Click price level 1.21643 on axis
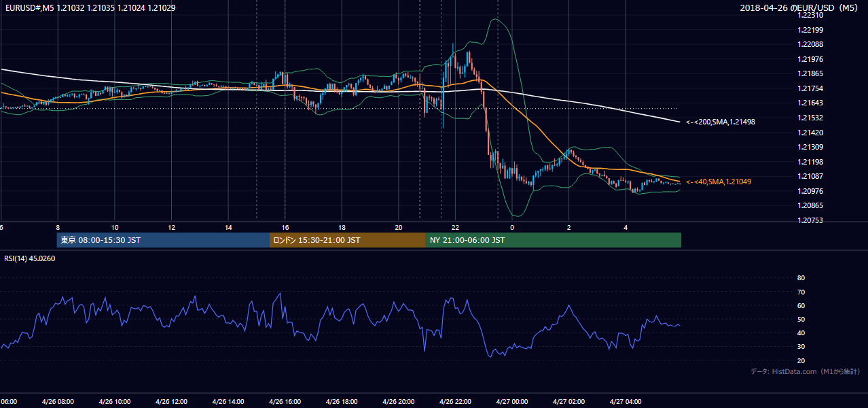868x408 pixels. click(x=810, y=103)
